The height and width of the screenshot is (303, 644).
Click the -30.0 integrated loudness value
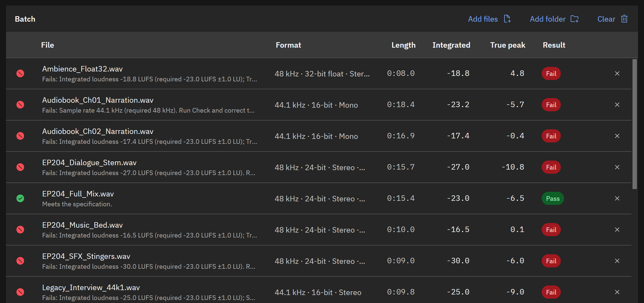[x=458, y=261]
